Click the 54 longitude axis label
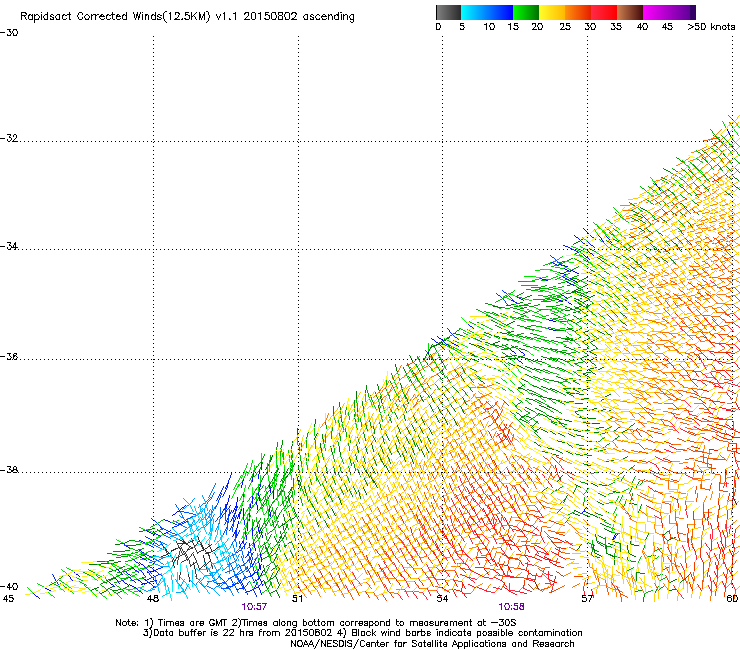Image resolution: width=740 pixels, height=650 pixels. pos(442,599)
